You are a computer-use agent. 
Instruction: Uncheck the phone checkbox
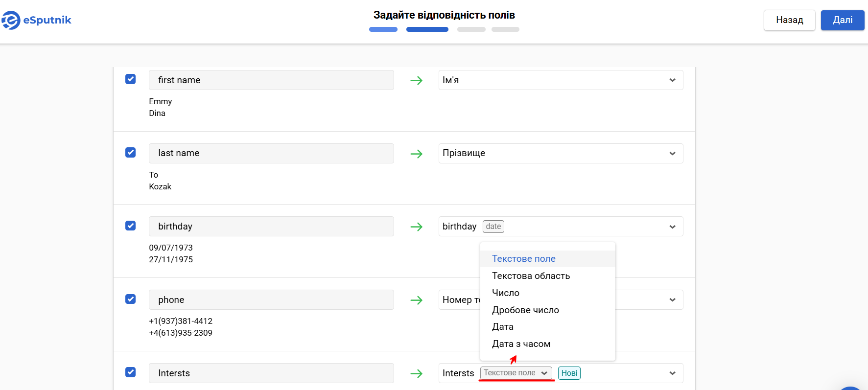coord(131,299)
